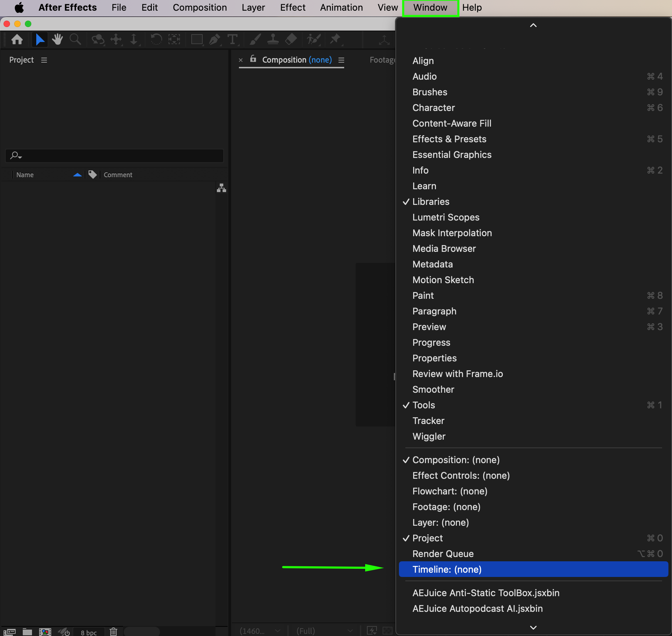This screenshot has height=636, width=672.
Task: Click the trash icon in Project panel
Action: pos(113,631)
